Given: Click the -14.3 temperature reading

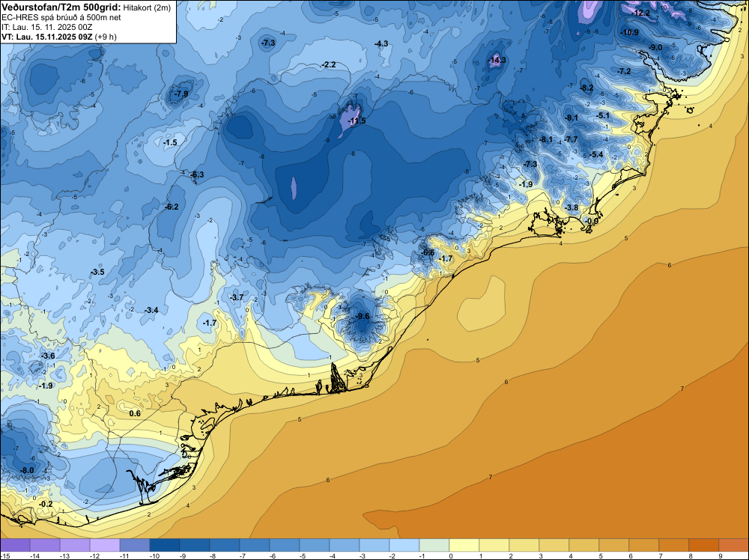Looking at the screenshot, I should (497, 60).
